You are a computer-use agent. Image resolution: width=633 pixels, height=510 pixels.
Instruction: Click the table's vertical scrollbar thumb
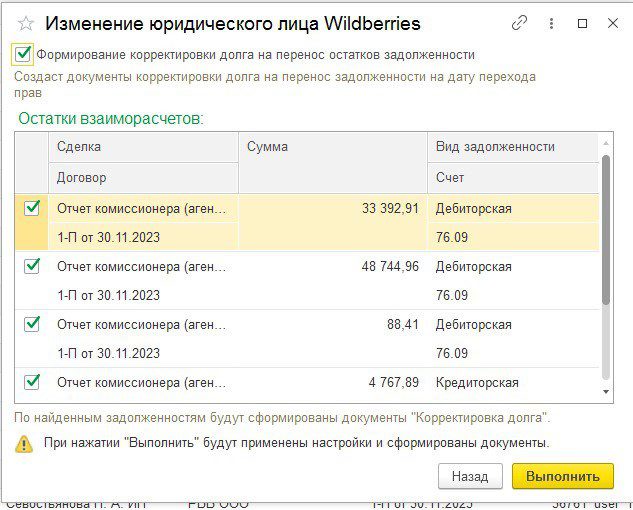point(605,230)
